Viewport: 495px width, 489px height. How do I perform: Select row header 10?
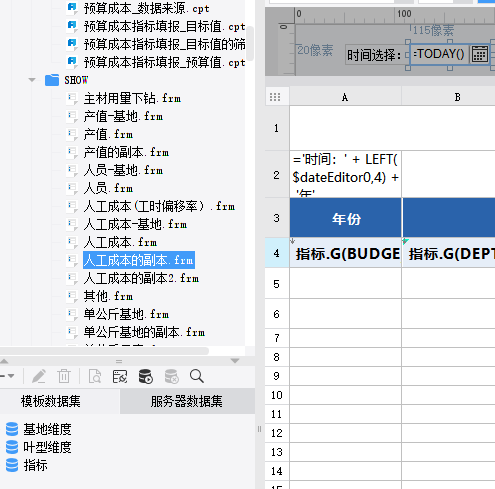[276, 395]
